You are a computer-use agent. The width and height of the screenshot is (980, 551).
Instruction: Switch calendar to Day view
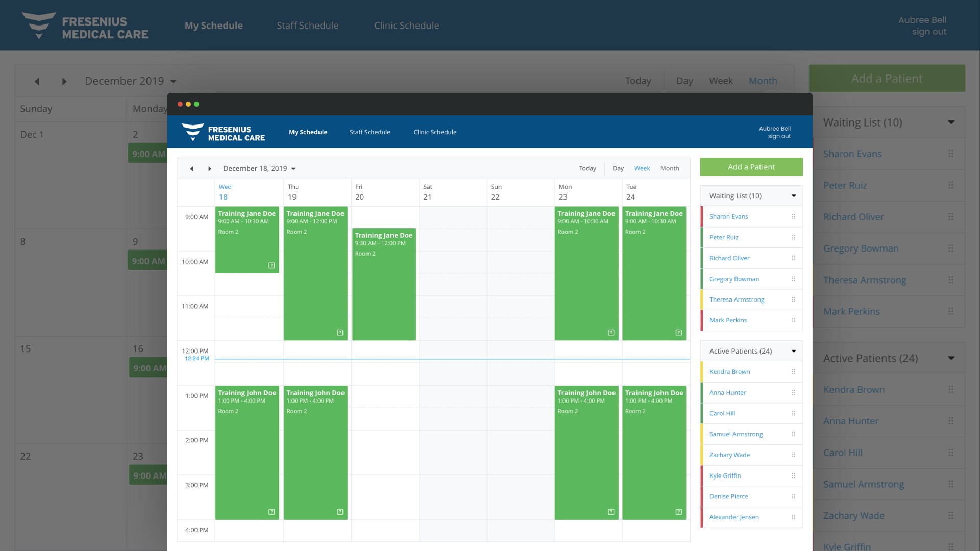click(618, 168)
